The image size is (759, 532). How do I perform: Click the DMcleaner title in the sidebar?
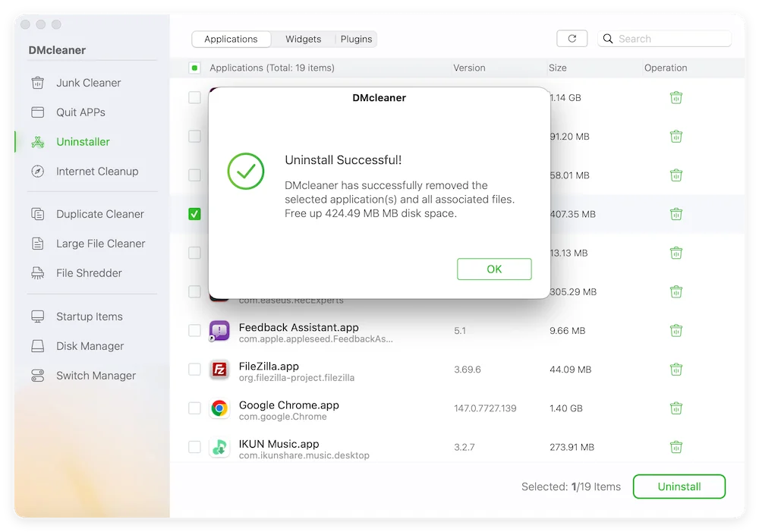click(57, 50)
